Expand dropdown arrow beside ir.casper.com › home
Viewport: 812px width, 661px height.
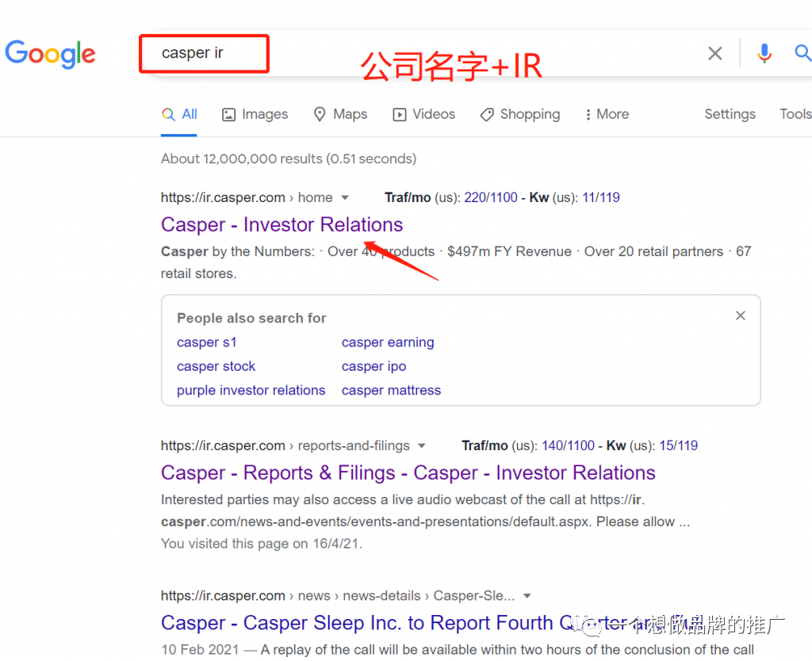click(345, 197)
